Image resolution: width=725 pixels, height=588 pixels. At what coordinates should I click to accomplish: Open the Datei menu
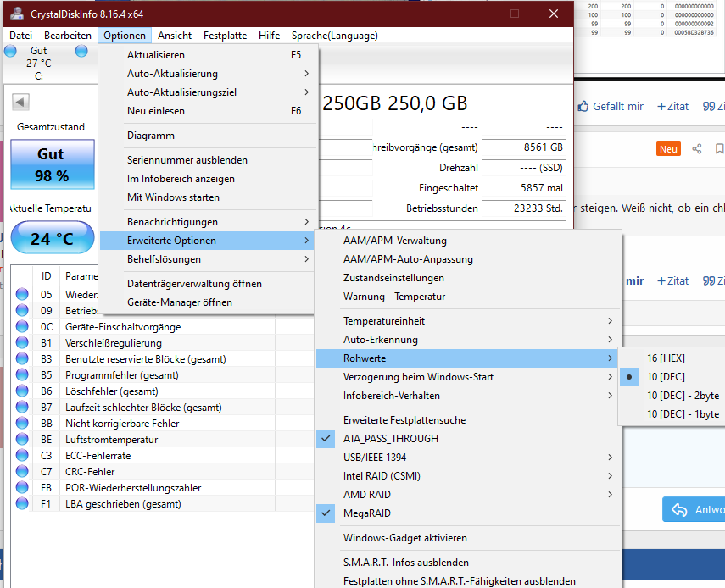pyautogui.click(x=21, y=36)
